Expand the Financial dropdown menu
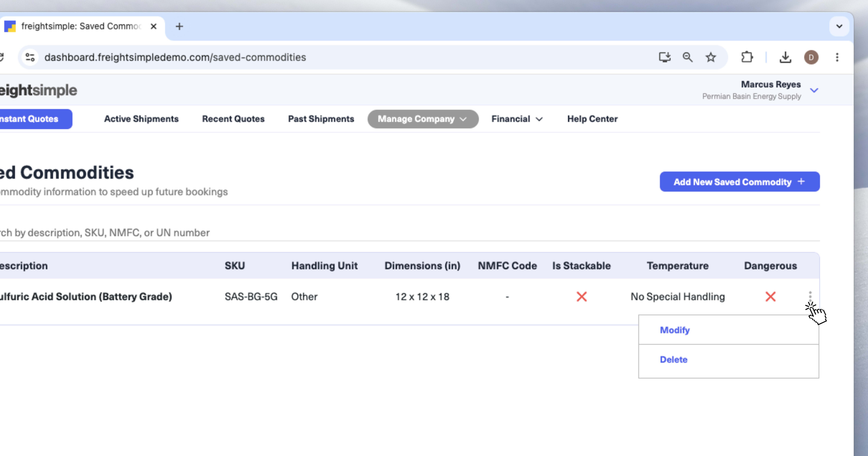This screenshot has width=868, height=456. click(517, 119)
